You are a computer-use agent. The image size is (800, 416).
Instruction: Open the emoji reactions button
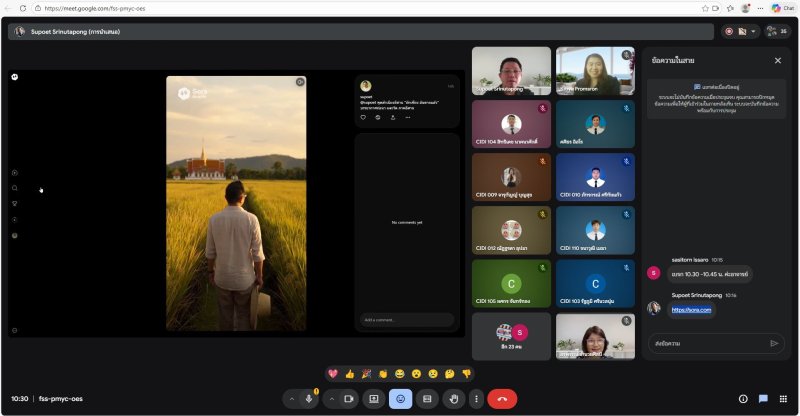(x=400, y=398)
